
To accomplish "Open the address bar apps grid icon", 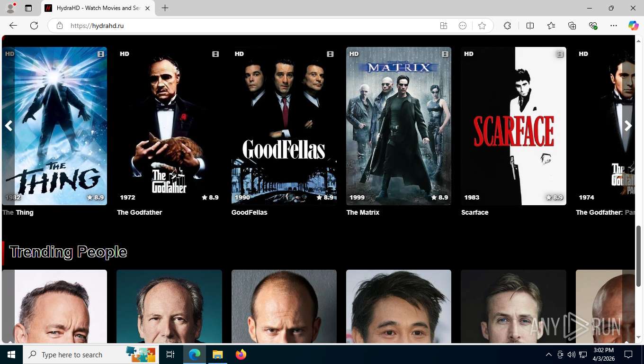I will coord(444,26).
